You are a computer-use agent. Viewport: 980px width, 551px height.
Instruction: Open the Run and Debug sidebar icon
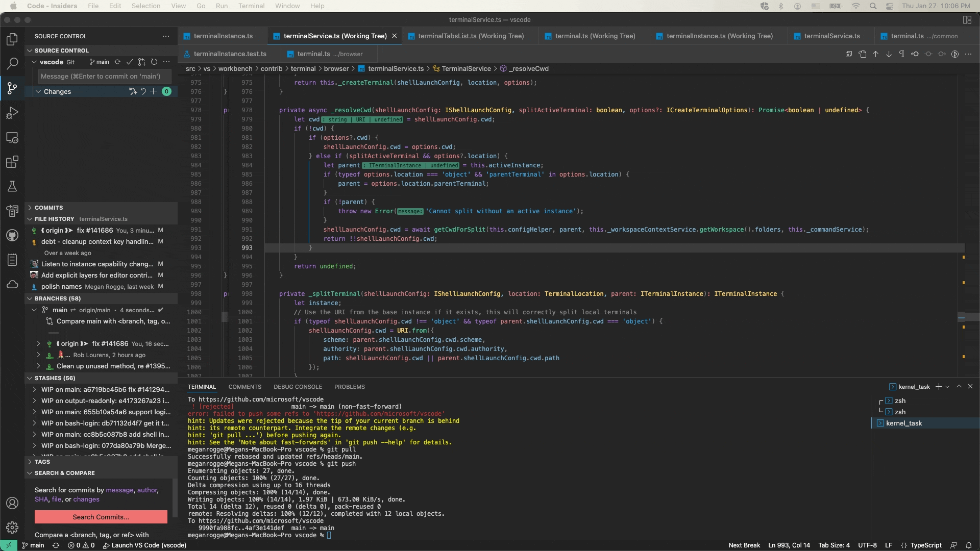12,113
